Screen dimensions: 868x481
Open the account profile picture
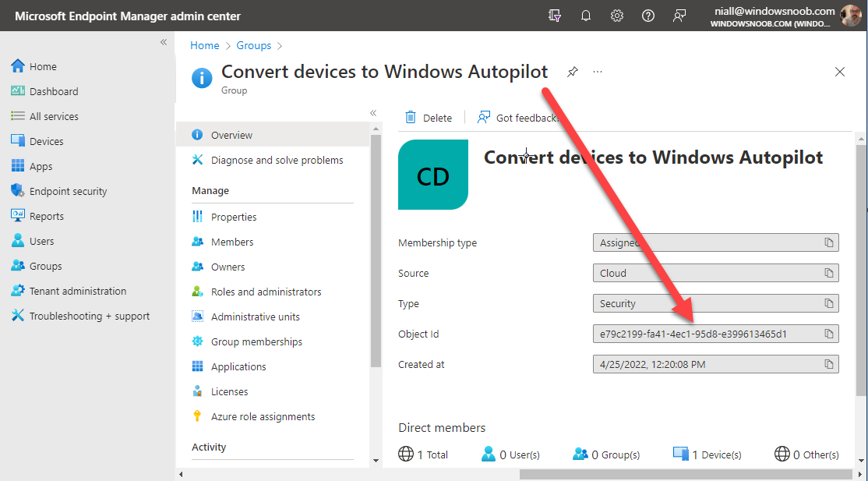pyautogui.click(x=850, y=16)
